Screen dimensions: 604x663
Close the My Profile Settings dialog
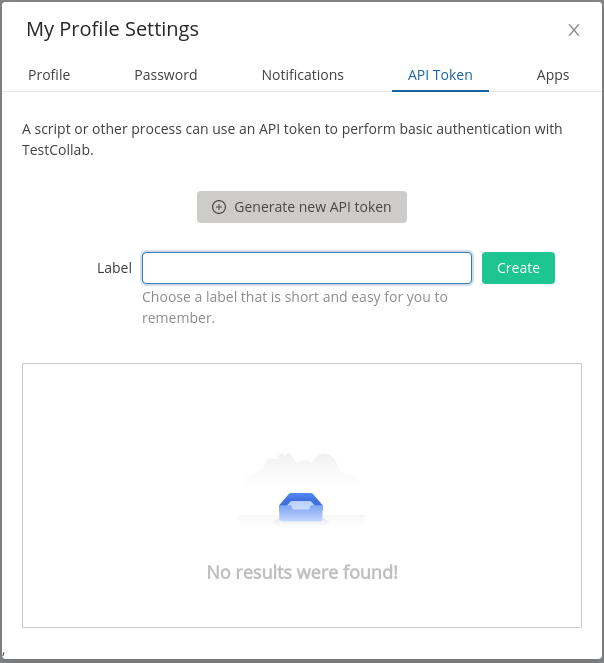[574, 30]
